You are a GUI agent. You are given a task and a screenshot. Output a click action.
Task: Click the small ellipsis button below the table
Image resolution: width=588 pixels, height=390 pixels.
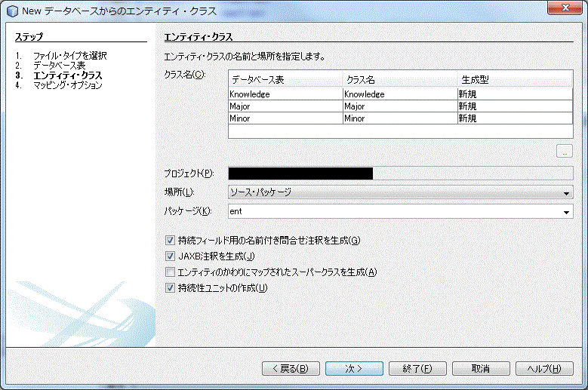click(565, 152)
